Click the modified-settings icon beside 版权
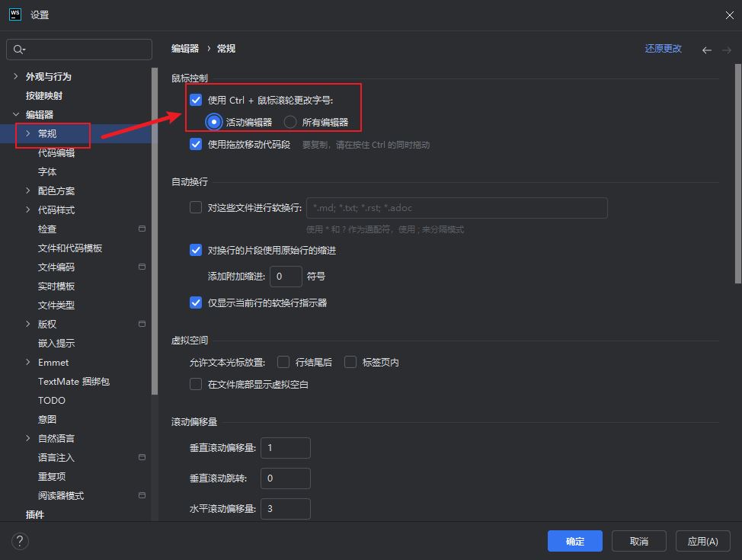The width and height of the screenshot is (742, 560). [141, 324]
